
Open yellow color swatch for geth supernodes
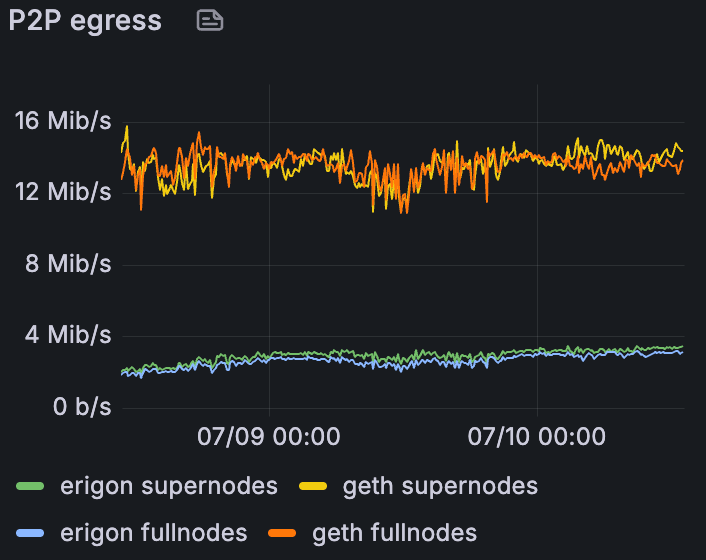(315, 487)
